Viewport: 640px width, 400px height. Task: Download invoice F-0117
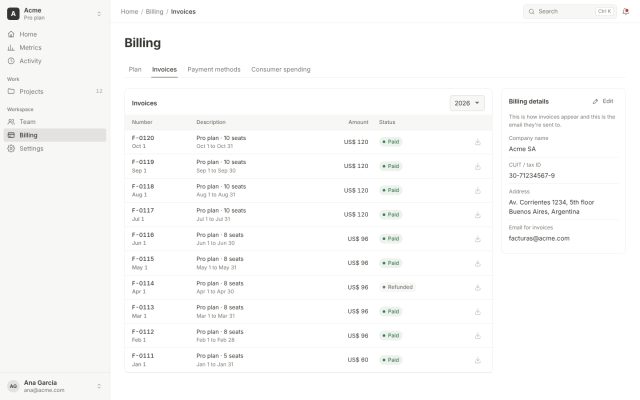pyautogui.click(x=478, y=215)
